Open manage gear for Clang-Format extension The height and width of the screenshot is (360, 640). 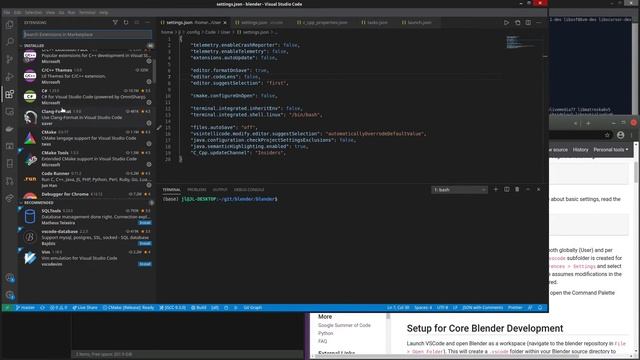(x=149, y=123)
